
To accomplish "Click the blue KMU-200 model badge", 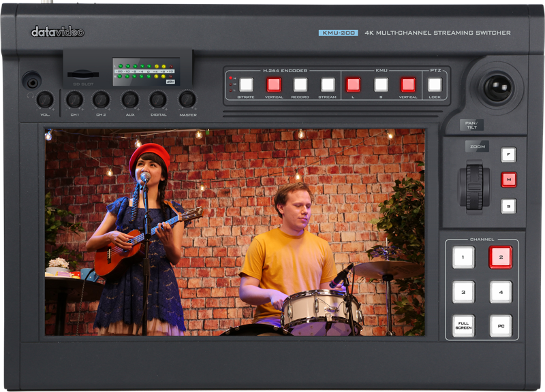I will [x=338, y=33].
